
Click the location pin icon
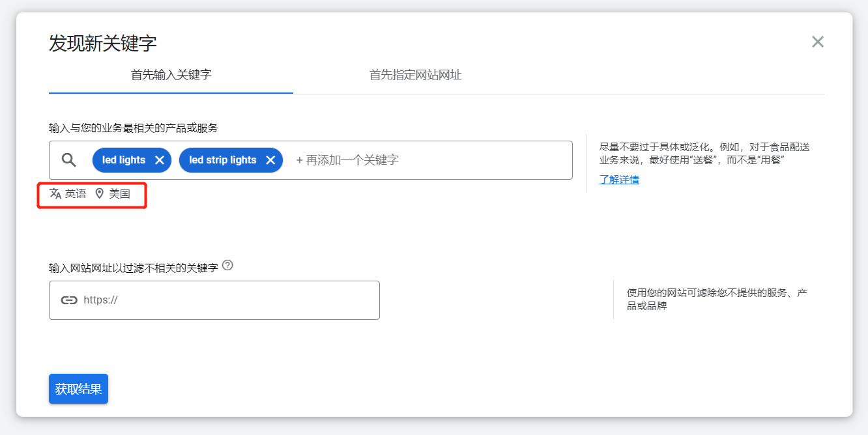(100, 193)
